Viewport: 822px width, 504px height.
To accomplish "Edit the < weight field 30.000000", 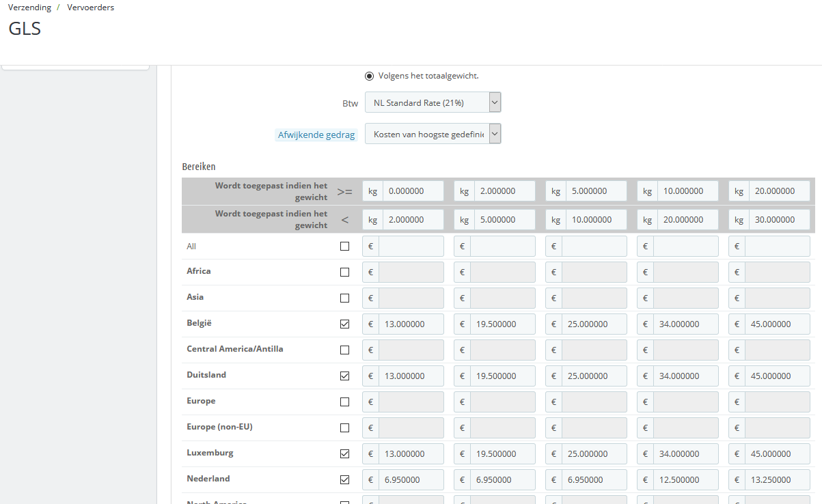I will (x=779, y=220).
